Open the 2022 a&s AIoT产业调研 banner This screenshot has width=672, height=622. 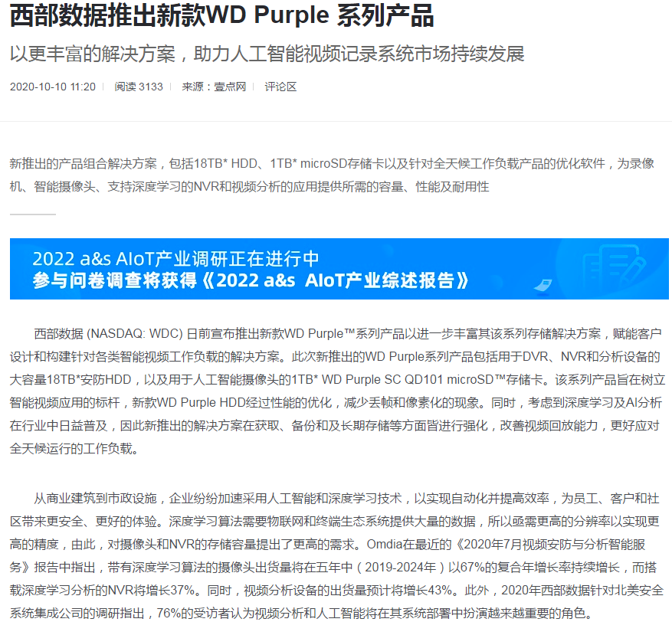pos(339,269)
